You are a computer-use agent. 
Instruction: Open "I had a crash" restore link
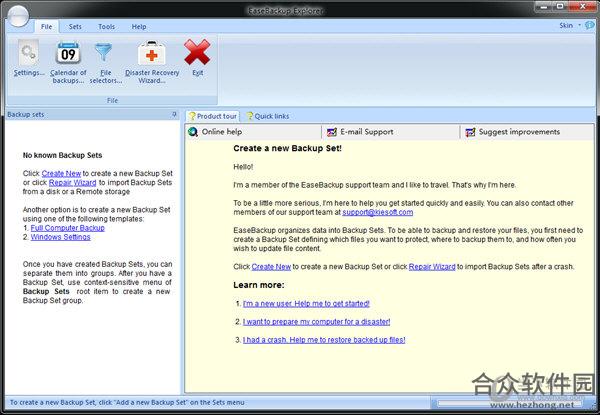pyautogui.click(x=324, y=340)
